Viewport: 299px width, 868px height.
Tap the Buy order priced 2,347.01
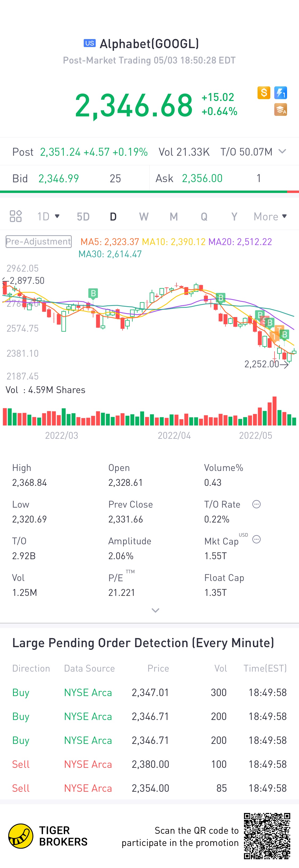[x=149, y=692]
